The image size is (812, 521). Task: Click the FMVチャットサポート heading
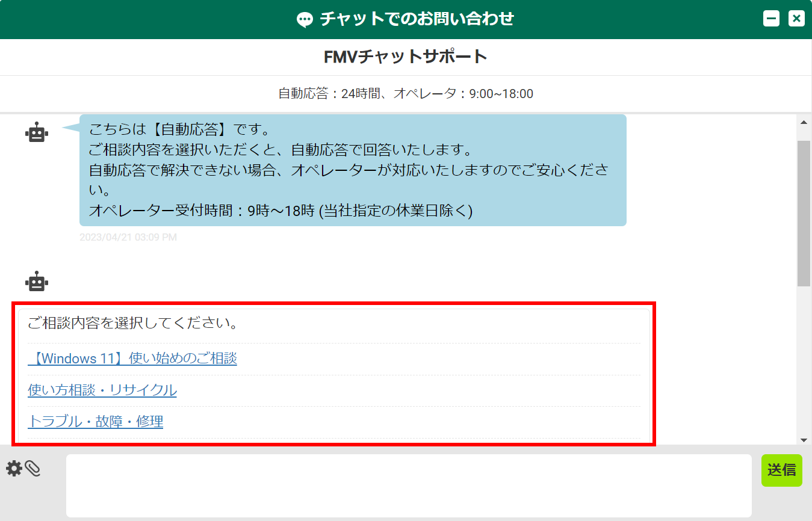click(405, 57)
